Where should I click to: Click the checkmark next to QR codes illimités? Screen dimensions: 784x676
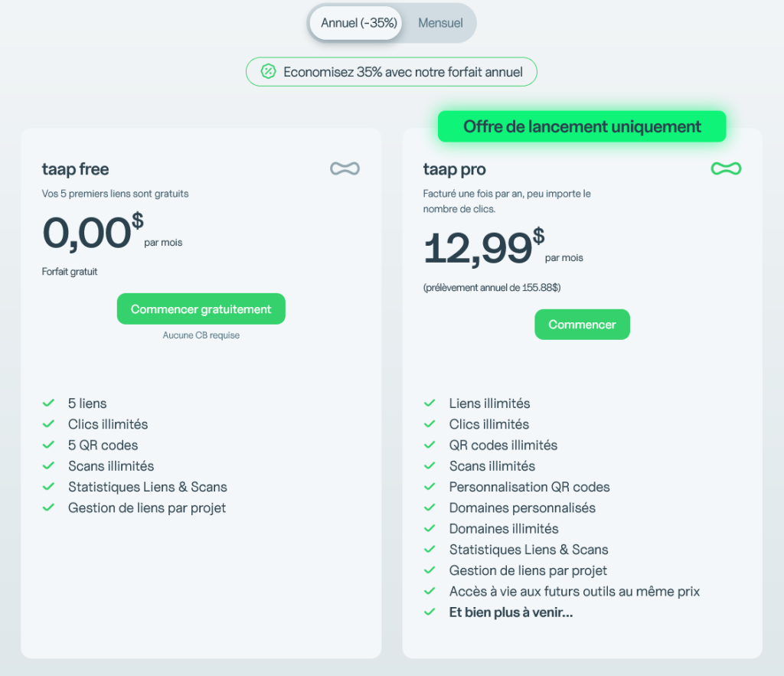click(x=429, y=445)
